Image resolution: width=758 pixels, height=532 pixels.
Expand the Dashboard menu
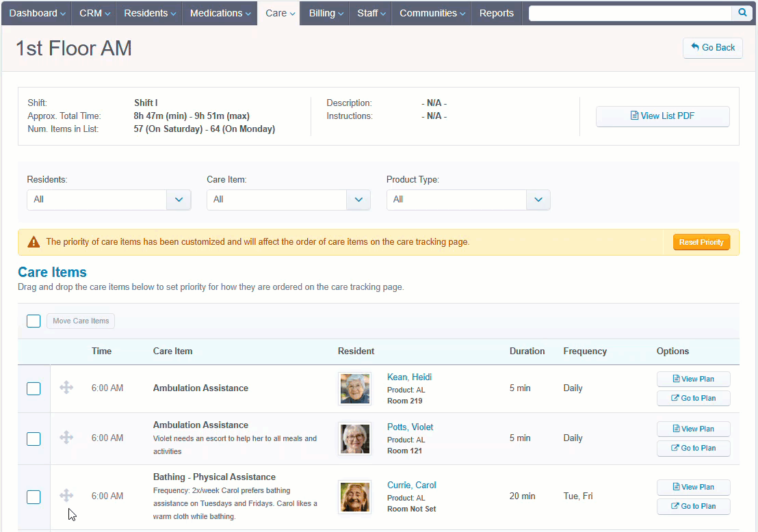37,13
